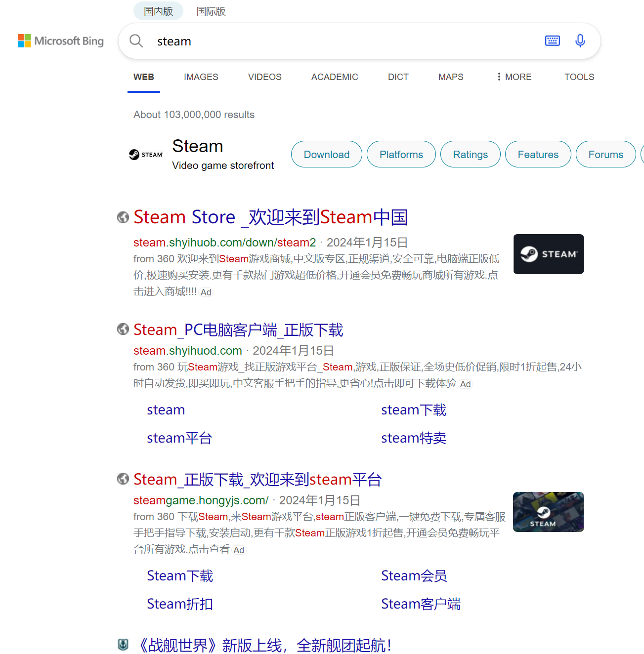Image resolution: width=644 pixels, height=654 pixels.
Task: Open the Steam会员 sitelink
Action: pyautogui.click(x=414, y=576)
